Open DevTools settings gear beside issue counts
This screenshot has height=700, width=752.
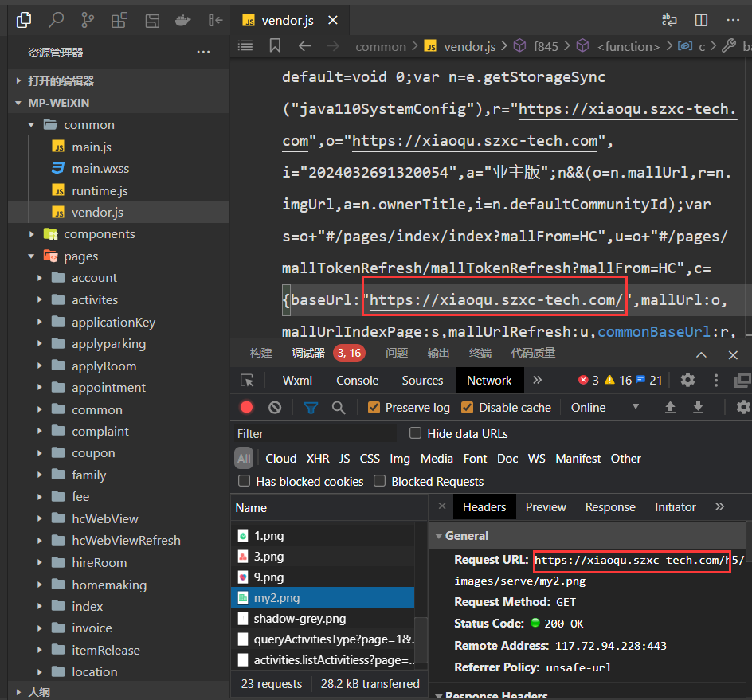click(687, 380)
